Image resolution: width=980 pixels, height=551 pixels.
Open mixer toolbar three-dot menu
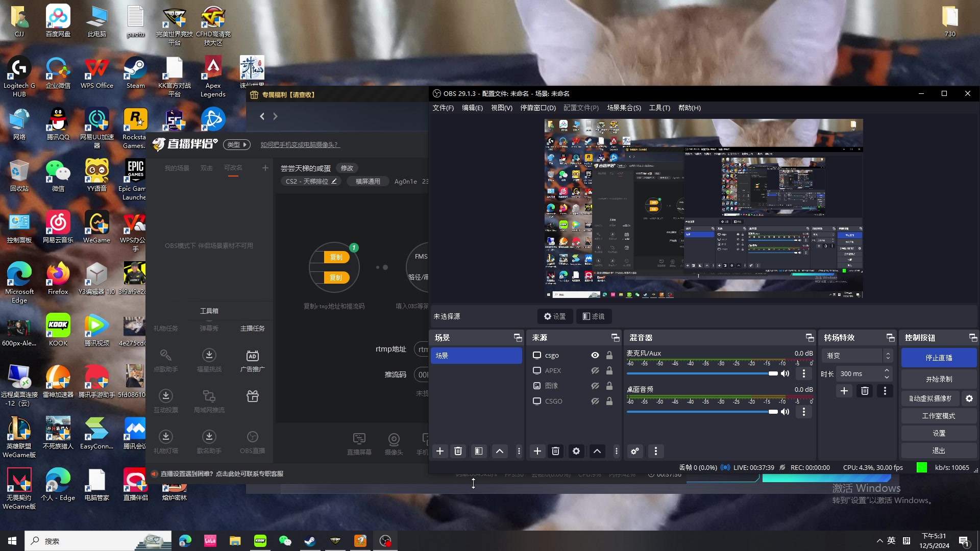click(x=655, y=451)
